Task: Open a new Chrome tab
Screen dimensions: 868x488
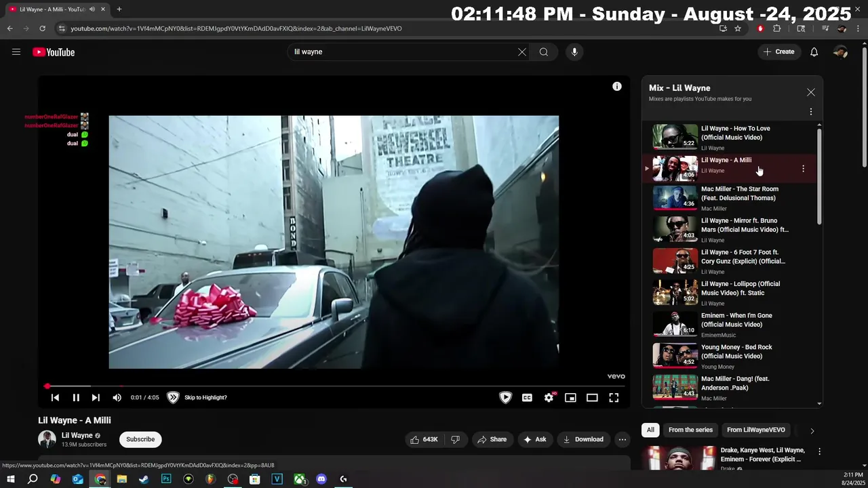Action: (x=119, y=9)
